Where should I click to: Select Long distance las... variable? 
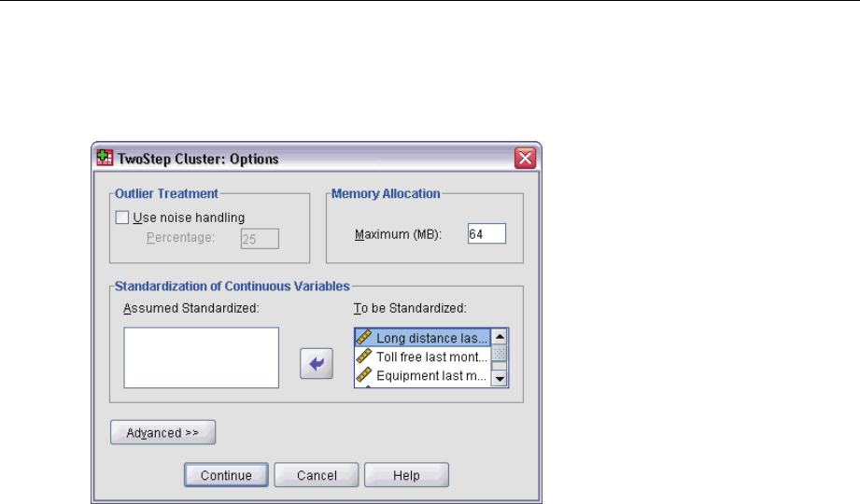pyautogui.click(x=422, y=337)
